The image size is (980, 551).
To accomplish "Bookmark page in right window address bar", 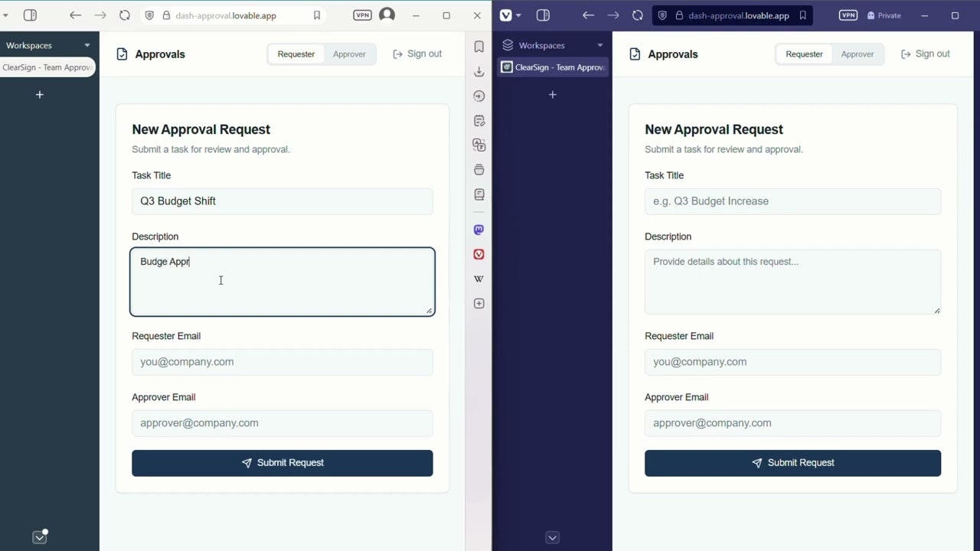I will [x=802, y=15].
